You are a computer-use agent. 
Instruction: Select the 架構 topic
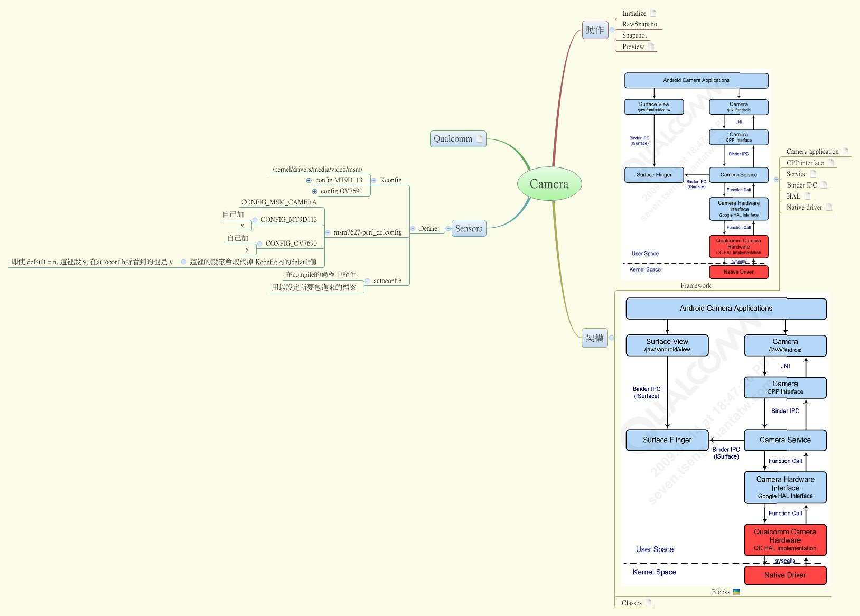click(x=595, y=338)
